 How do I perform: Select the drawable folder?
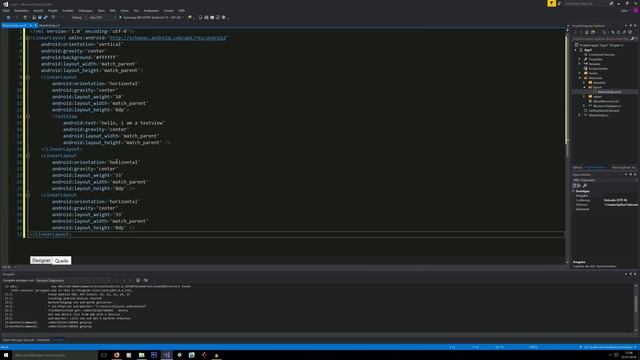coord(599,83)
